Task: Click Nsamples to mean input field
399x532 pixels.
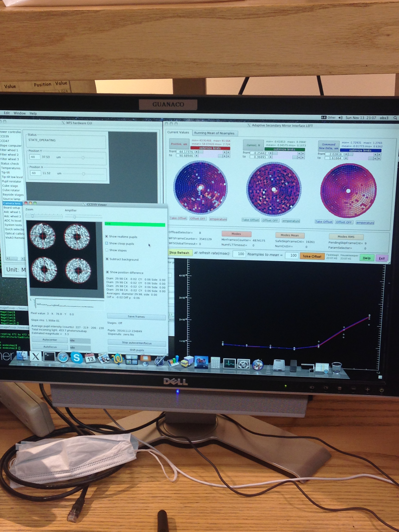Action: coord(291,255)
